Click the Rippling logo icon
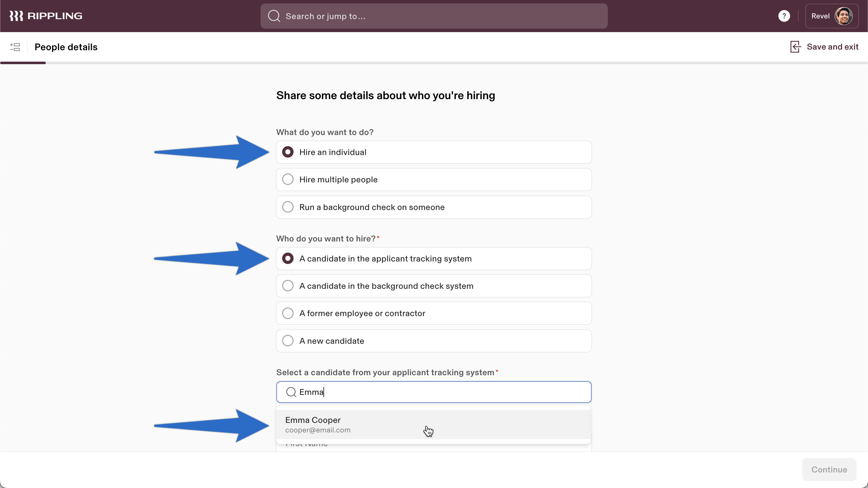The height and width of the screenshot is (488, 868). 16,16
